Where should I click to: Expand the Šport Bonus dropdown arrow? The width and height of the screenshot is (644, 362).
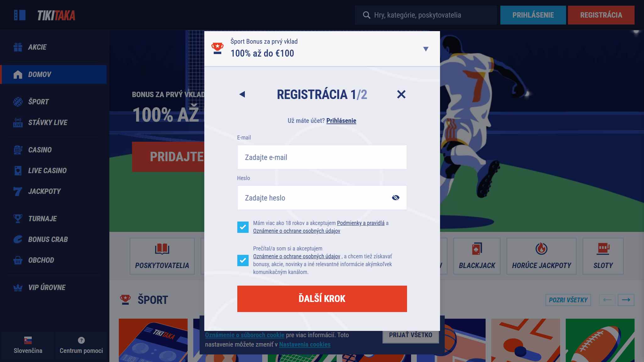426,49
